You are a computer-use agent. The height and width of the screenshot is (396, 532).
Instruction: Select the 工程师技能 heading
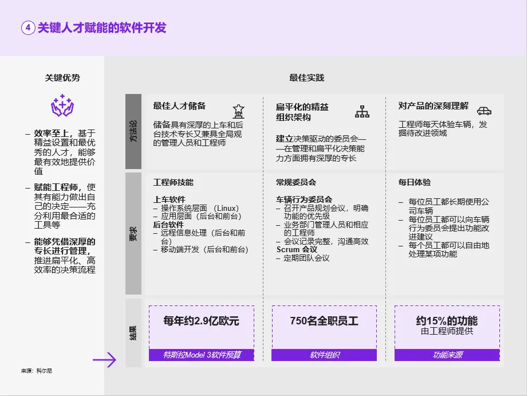click(174, 182)
